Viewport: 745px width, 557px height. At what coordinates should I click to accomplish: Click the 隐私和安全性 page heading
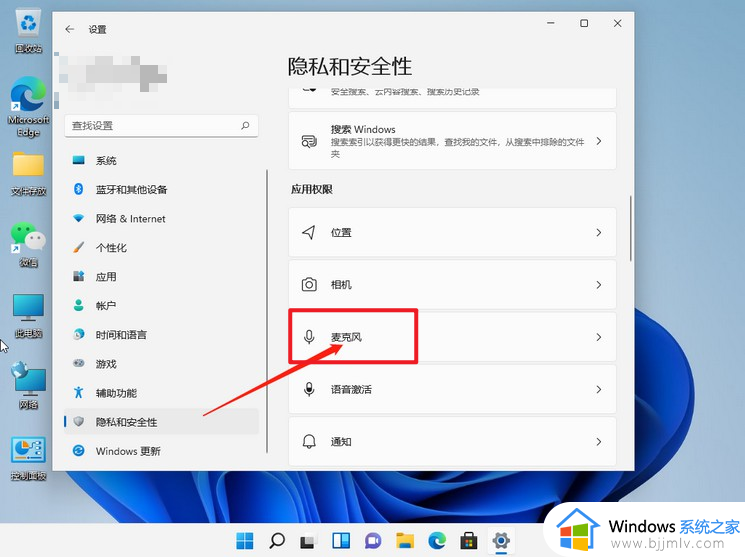click(350, 66)
